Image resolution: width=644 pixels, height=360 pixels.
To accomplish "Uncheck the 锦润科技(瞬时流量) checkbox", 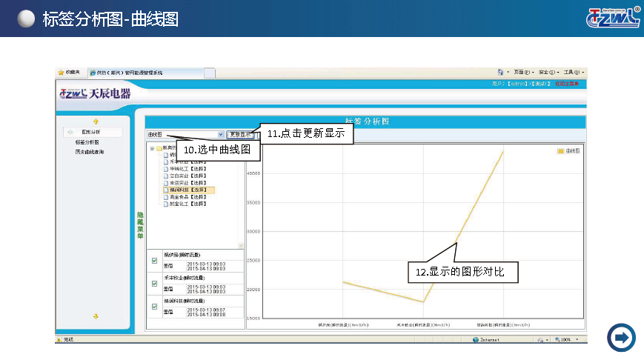I will click(x=154, y=307).
